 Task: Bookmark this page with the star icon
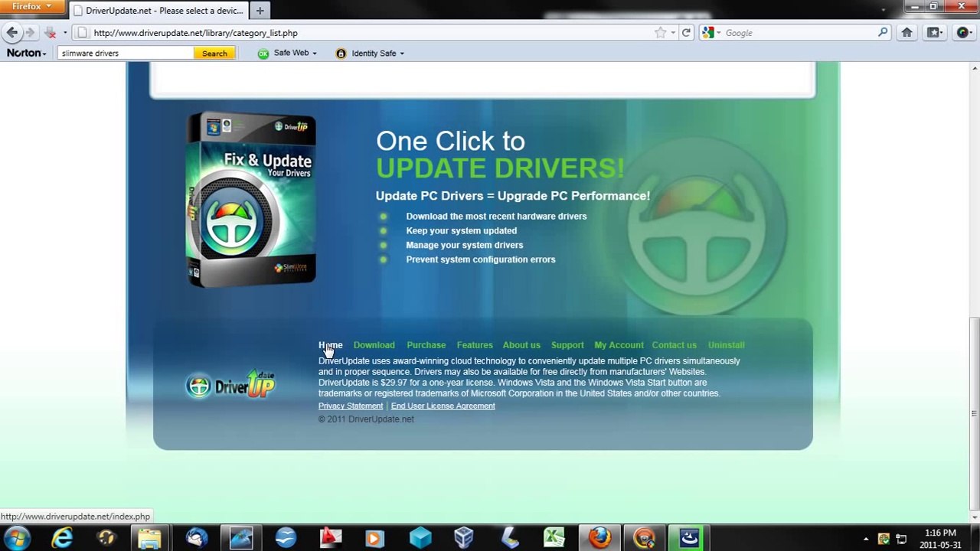[660, 33]
